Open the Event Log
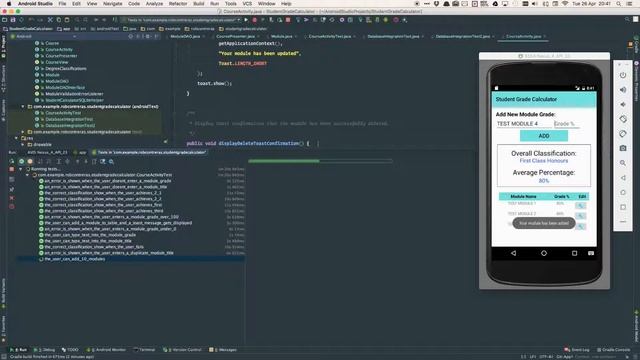 [x=577, y=350]
